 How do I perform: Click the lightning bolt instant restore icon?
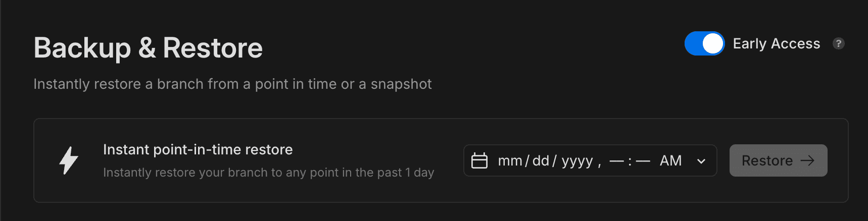(69, 160)
